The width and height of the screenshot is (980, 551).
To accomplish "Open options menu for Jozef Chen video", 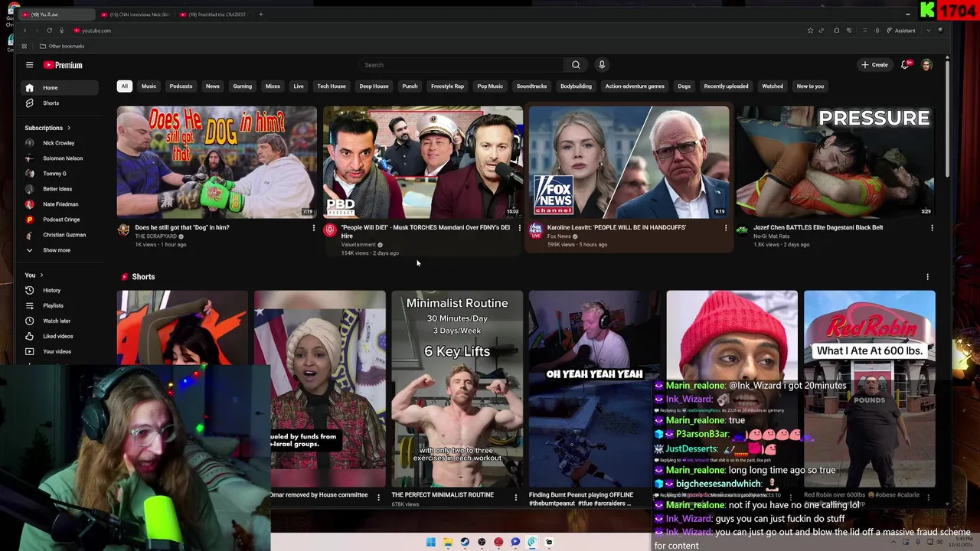I will pos(932,227).
